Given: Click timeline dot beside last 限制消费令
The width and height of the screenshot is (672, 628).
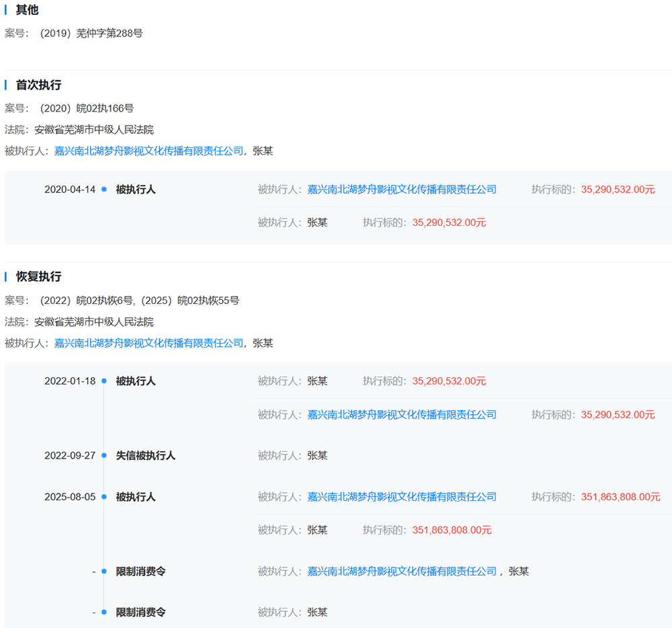Looking at the screenshot, I should [104, 613].
